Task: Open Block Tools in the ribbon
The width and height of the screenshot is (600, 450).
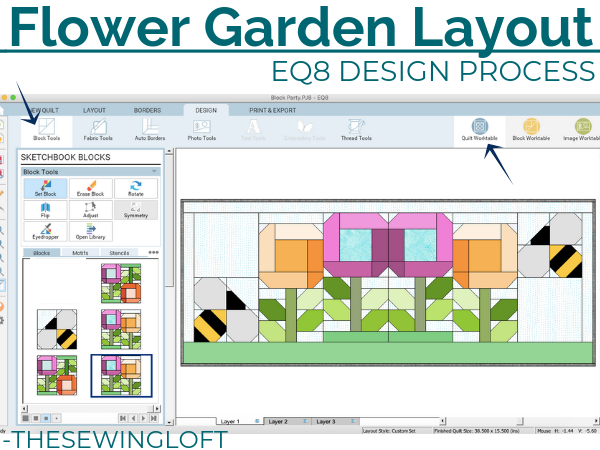Action: (46, 130)
